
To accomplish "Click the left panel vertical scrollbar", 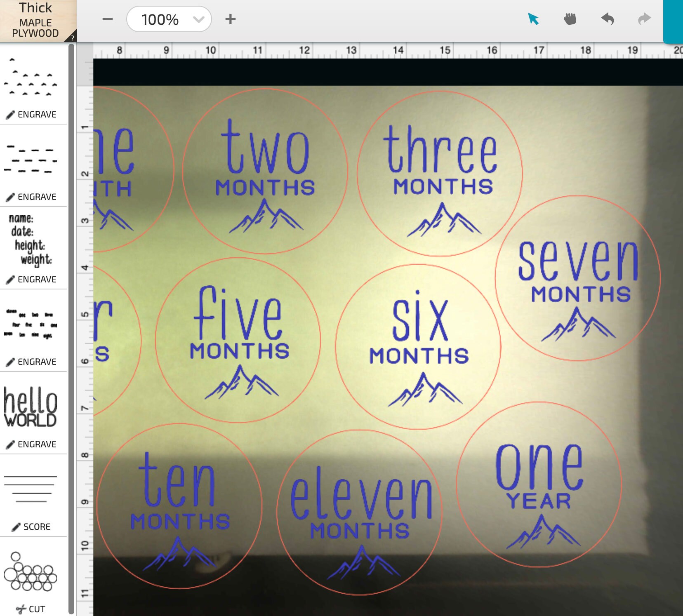I will [71, 329].
